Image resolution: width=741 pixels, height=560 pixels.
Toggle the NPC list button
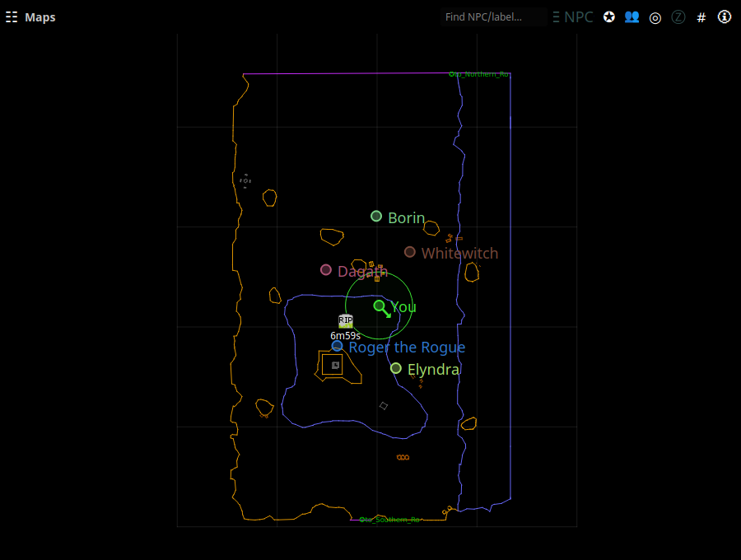(573, 17)
